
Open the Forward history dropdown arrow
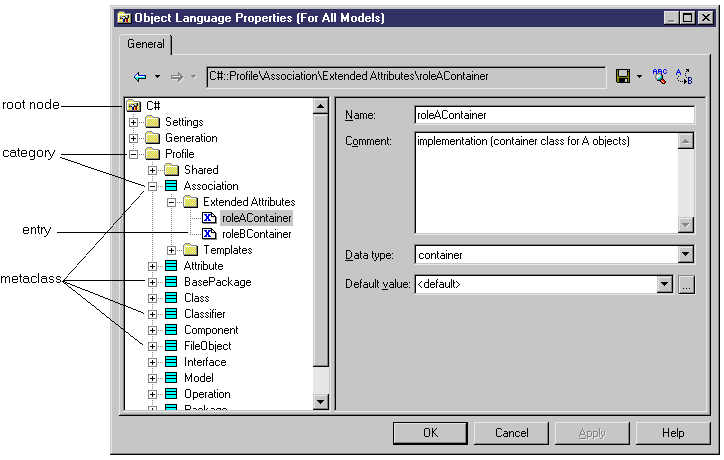193,77
